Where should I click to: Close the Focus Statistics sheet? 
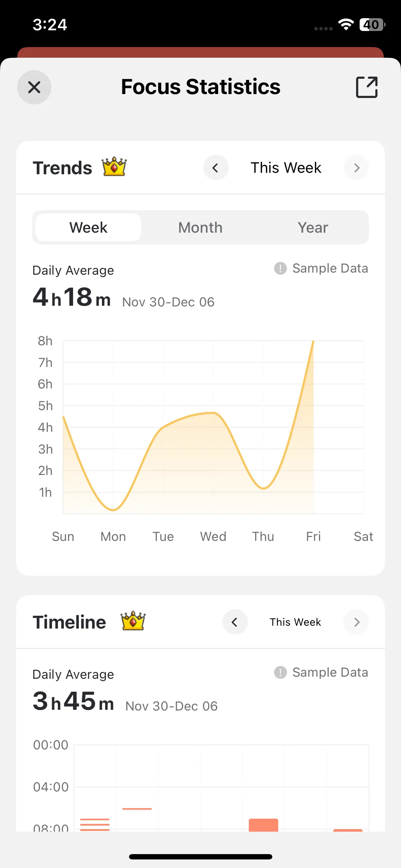point(34,87)
